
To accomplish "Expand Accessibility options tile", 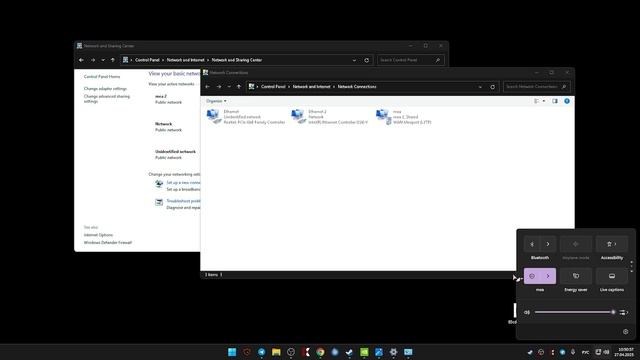I will (611, 244).
